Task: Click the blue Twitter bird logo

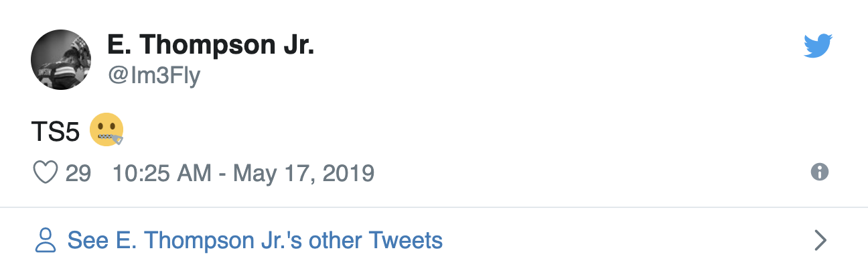Action: click(818, 46)
